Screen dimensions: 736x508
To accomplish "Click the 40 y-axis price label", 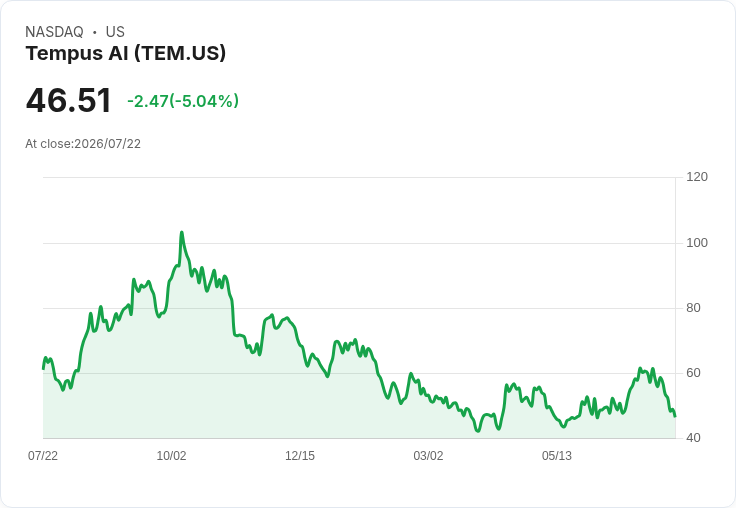I will pos(693,438).
